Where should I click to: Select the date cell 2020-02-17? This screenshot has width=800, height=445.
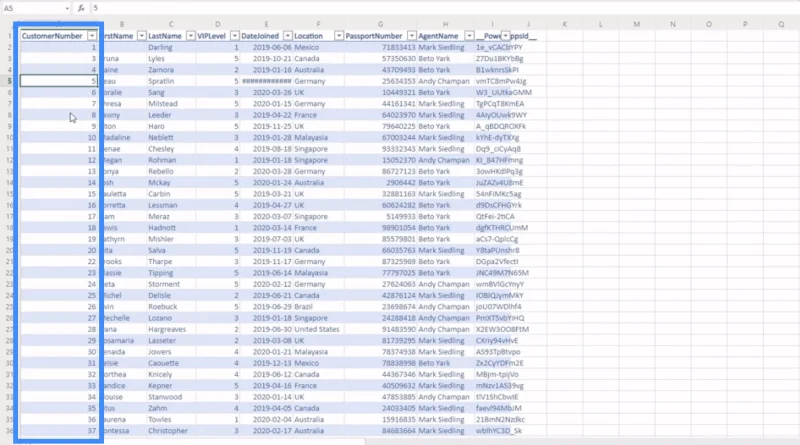pyautogui.click(x=266, y=430)
